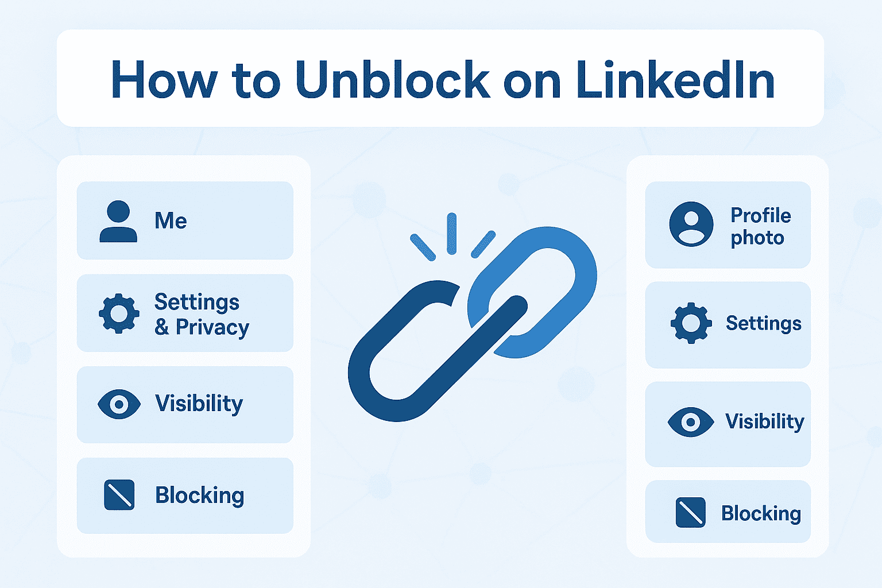The height and width of the screenshot is (588, 882).
Task: Open the Settings label under Profile photo
Action: coord(763,324)
